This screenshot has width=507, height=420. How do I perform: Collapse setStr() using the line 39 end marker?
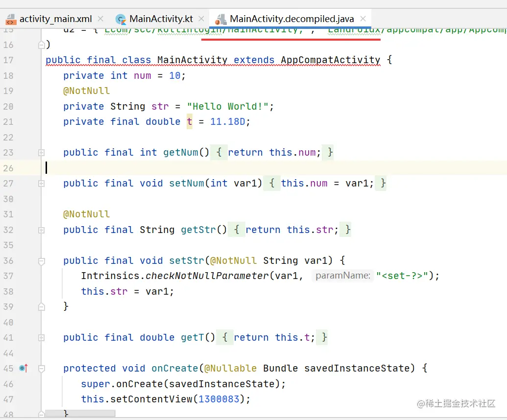click(x=41, y=306)
